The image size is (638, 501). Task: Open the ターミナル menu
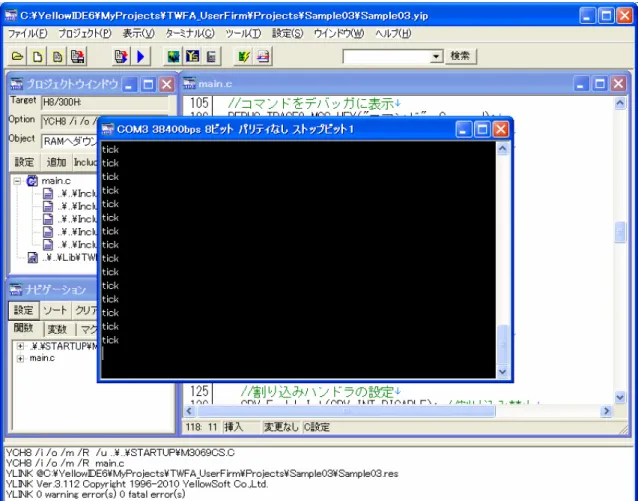[189, 34]
